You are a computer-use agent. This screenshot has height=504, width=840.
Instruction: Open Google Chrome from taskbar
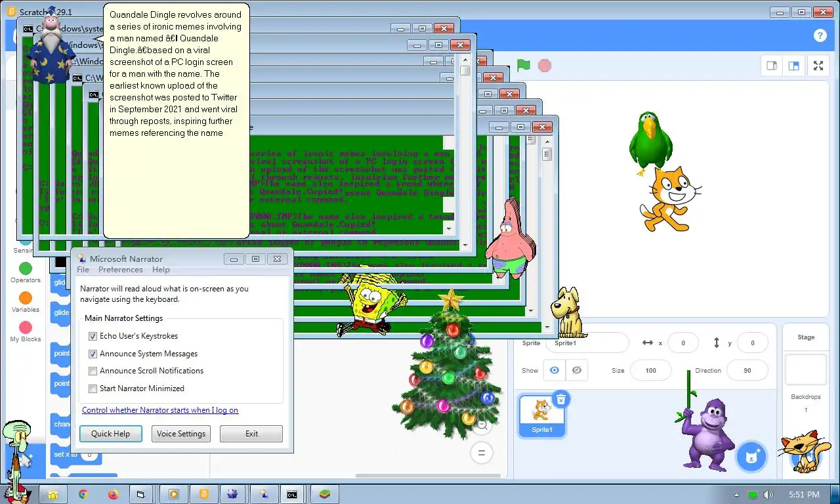[x=83, y=494]
